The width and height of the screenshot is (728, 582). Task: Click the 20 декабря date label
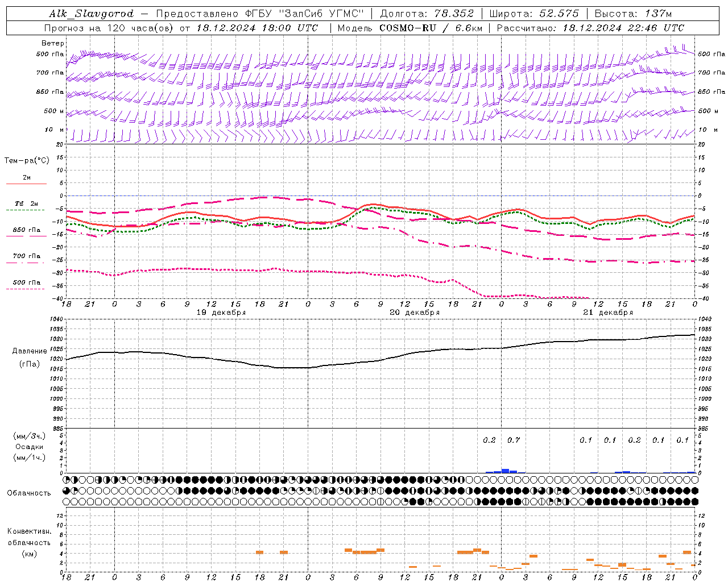click(x=415, y=313)
